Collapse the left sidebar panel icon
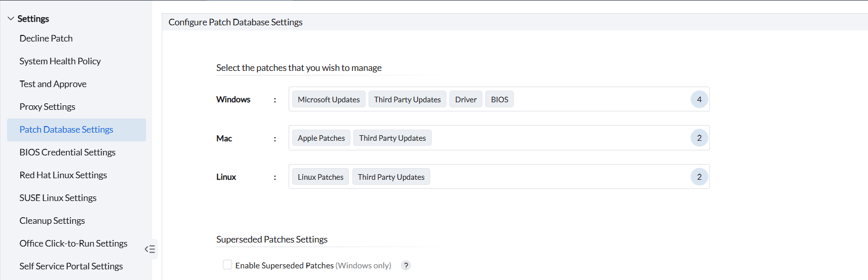Viewport: 868px width, 280px height. [150, 249]
